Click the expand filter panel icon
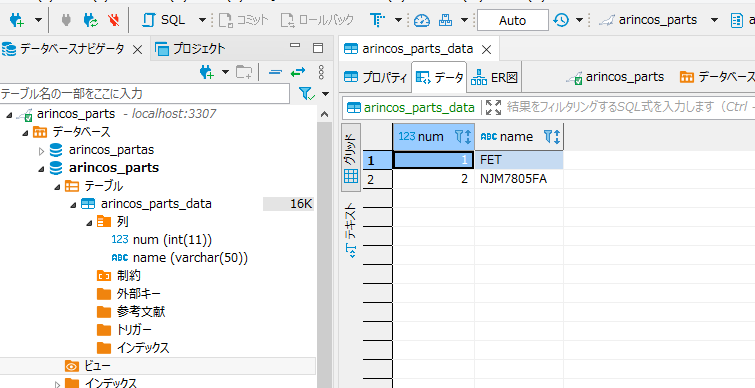This screenshot has height=388, width=755. (x=494, y=107)
